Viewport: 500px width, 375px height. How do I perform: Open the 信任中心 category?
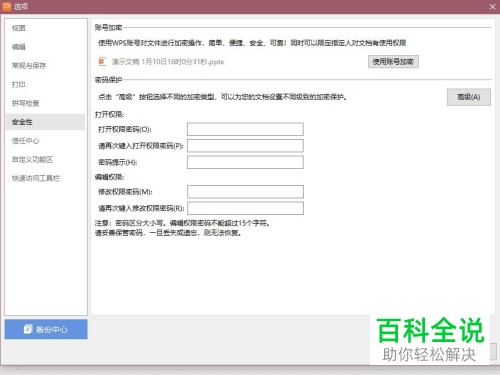(26, 141)
